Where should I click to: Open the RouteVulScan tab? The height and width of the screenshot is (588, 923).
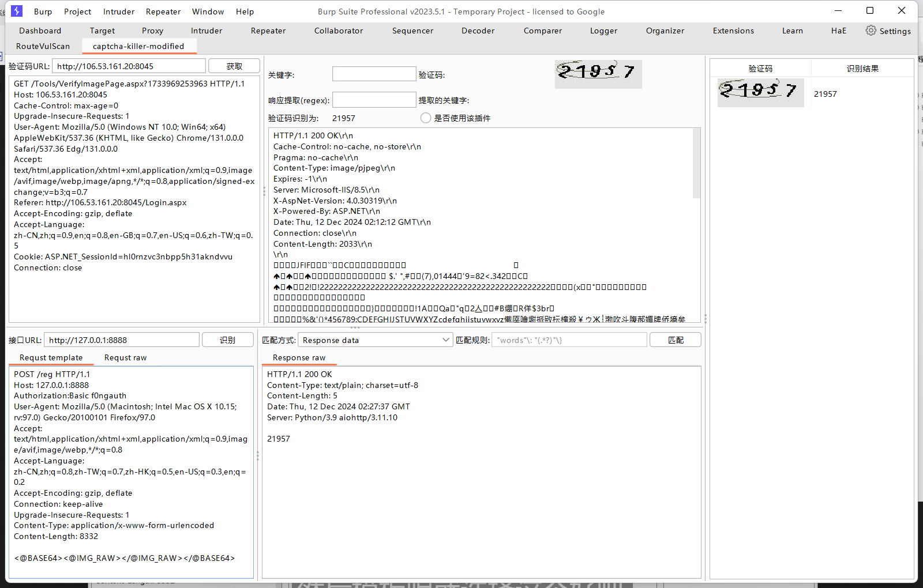pos(43,46)
